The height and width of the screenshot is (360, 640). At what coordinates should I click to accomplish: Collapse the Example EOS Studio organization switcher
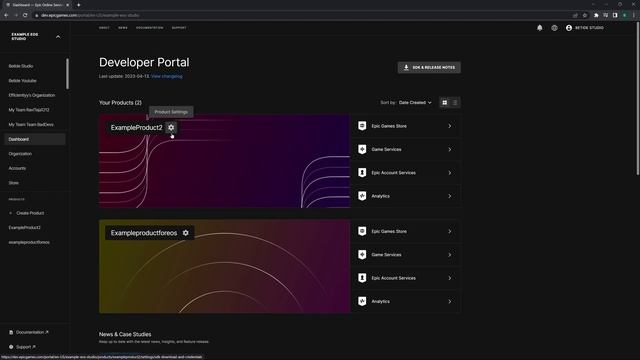pos(58,37)
